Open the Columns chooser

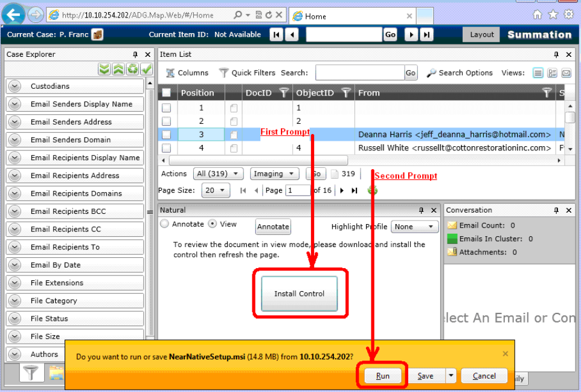pyautogui.click(x=187, y=73)
